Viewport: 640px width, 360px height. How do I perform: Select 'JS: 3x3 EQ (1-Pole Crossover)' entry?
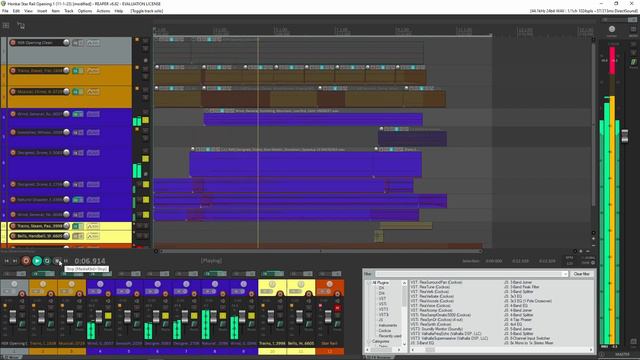[x=528, y=301]
